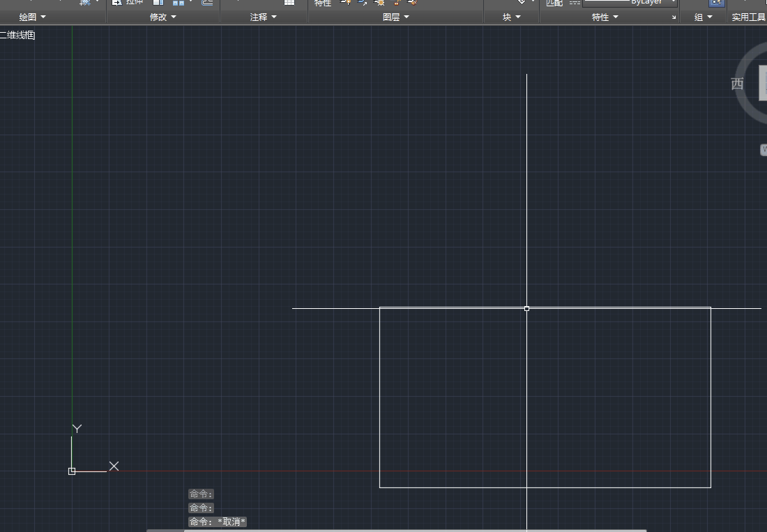Click the 二维线图 visual style label
Image resolution: width=767 pixels, height=532 pixels.
pyautogui.click(x=17, y=35)
